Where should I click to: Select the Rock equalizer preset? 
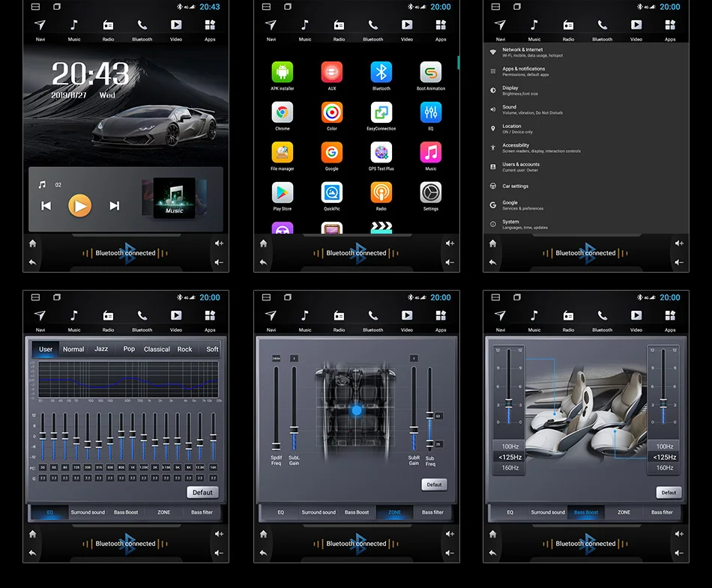click(184, 349)
